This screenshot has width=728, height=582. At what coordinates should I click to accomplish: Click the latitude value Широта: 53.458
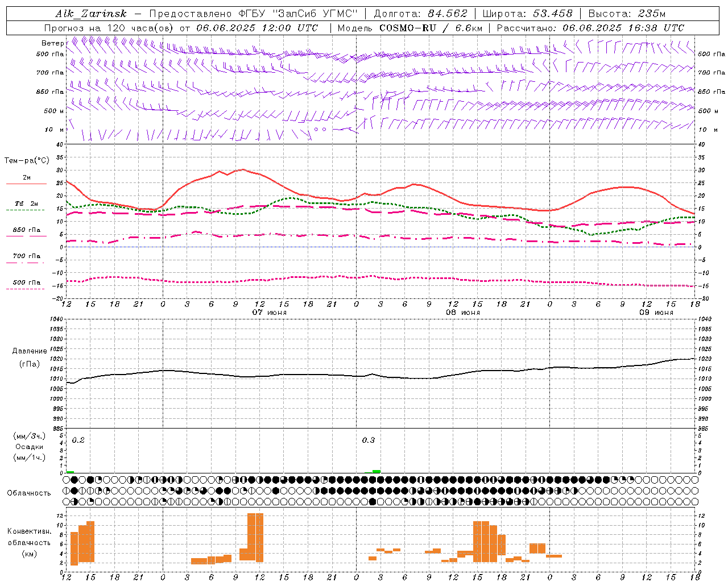528,14
